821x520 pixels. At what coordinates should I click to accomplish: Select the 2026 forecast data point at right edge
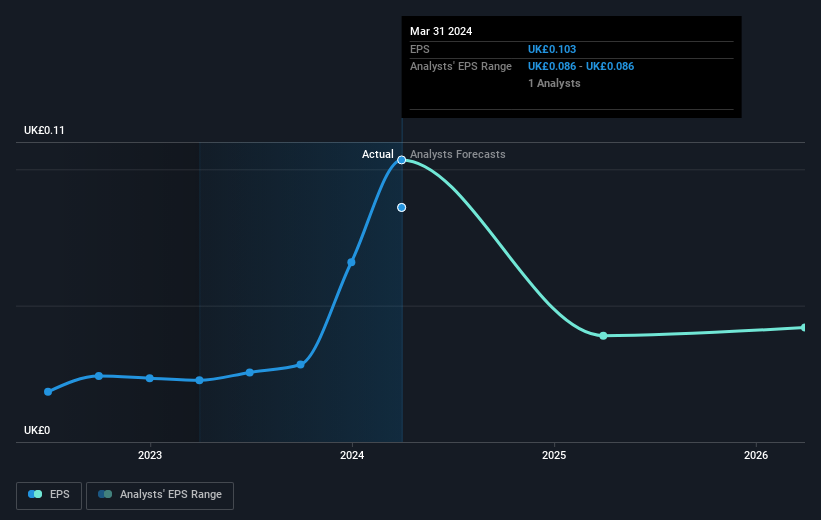tap(804, 328)
